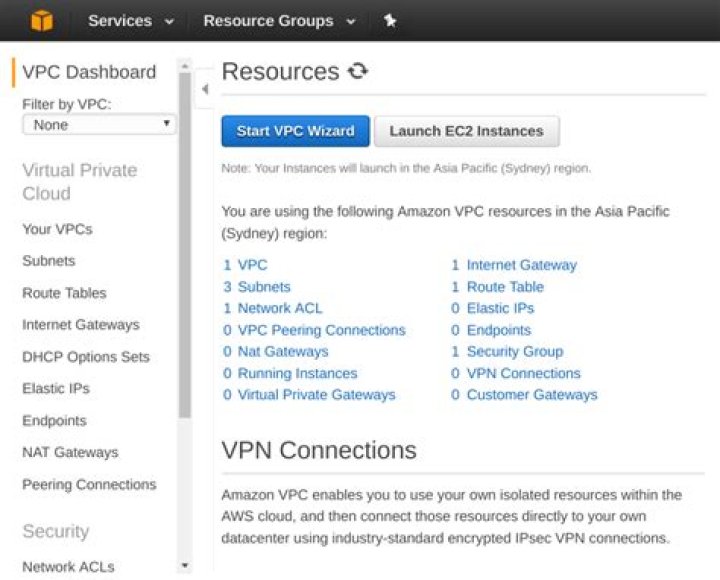
Task: Click the sidebar scrollbar down arrow
Action: [x=184, y=567]
